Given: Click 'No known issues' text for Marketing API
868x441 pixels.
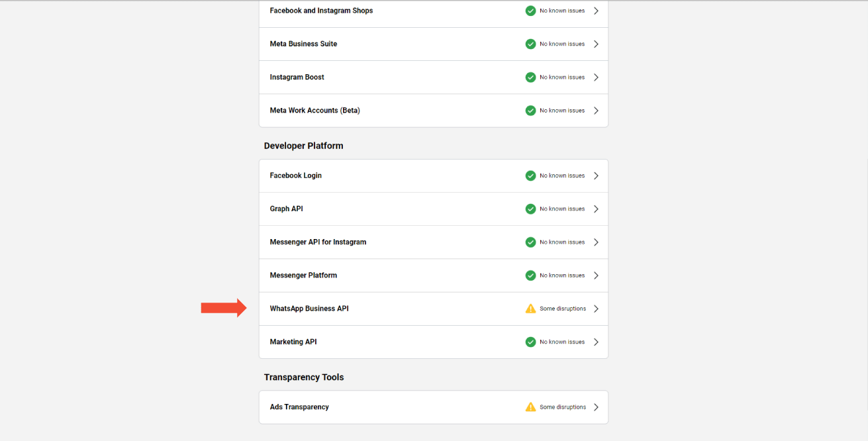Looking at the screenshot, I should pyautogui.click(x=562, y=342).
